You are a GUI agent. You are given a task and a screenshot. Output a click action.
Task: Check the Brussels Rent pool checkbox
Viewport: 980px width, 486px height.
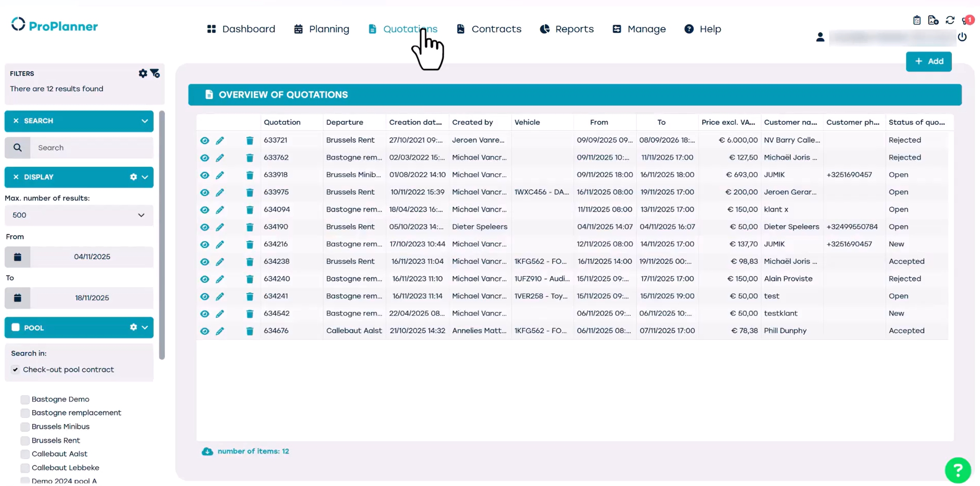[25, 440]
